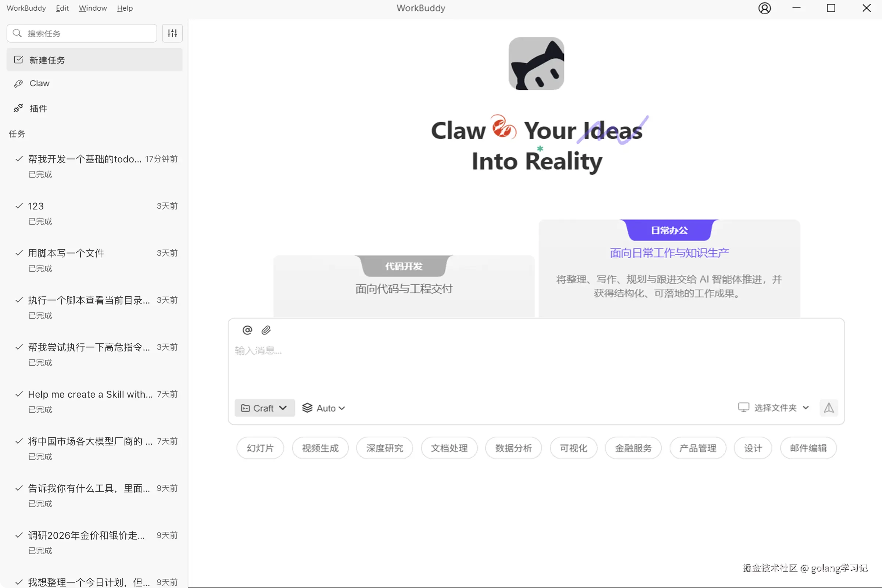Click the monitor icon beside 选择文件夹
Screen dimensions: 882x588
743,408
